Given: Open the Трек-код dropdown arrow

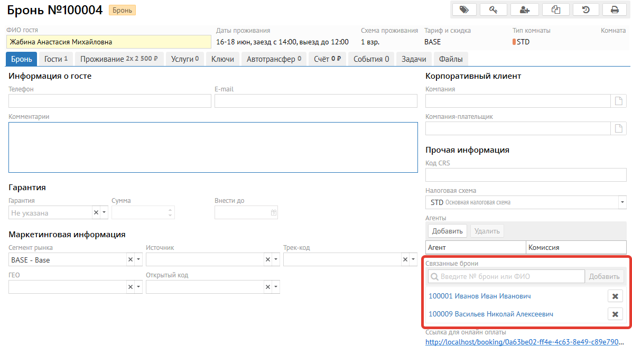Looking at the screenshot, I should (x=413, y=259).
